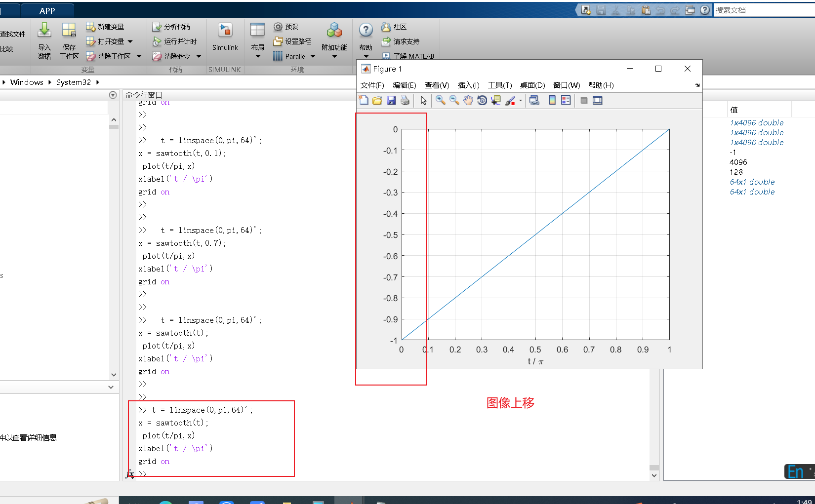Viewport: 815px width, 504px height.
Task: Expand the Parallel dropdown
Action: point(313,56)
